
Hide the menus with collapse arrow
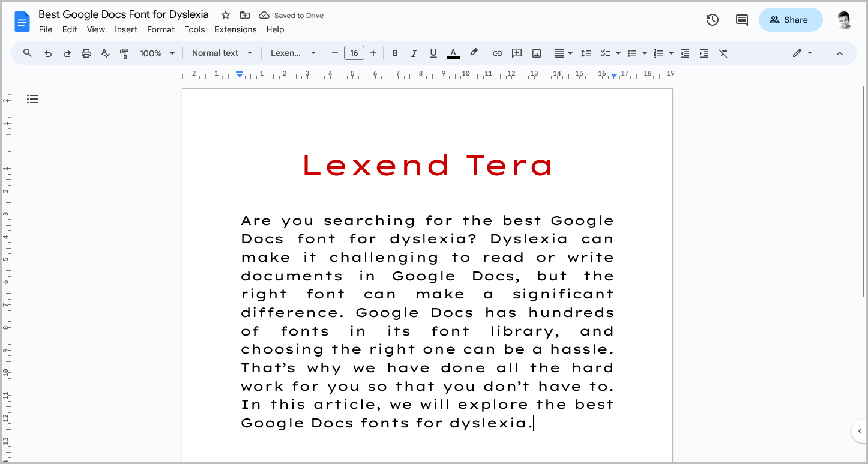click(840, 53)
